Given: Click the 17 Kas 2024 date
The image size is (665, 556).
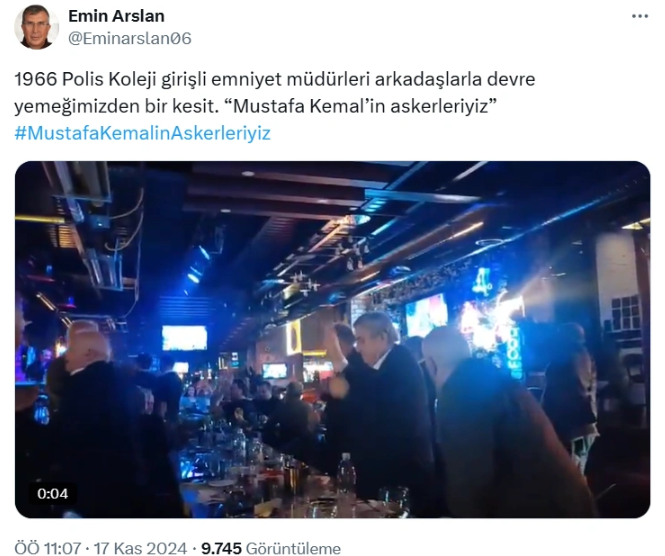Looking at the screenshot, I should [x=140, y=548].
